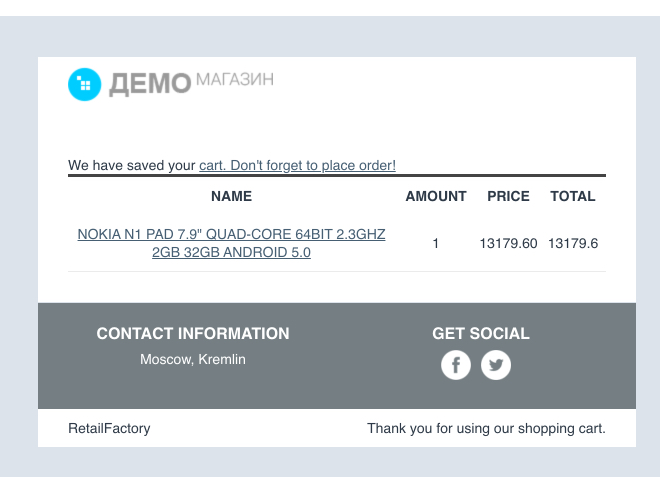
Task: Click the CONTACT INFORMATION heading
Action: coord(193,333)
